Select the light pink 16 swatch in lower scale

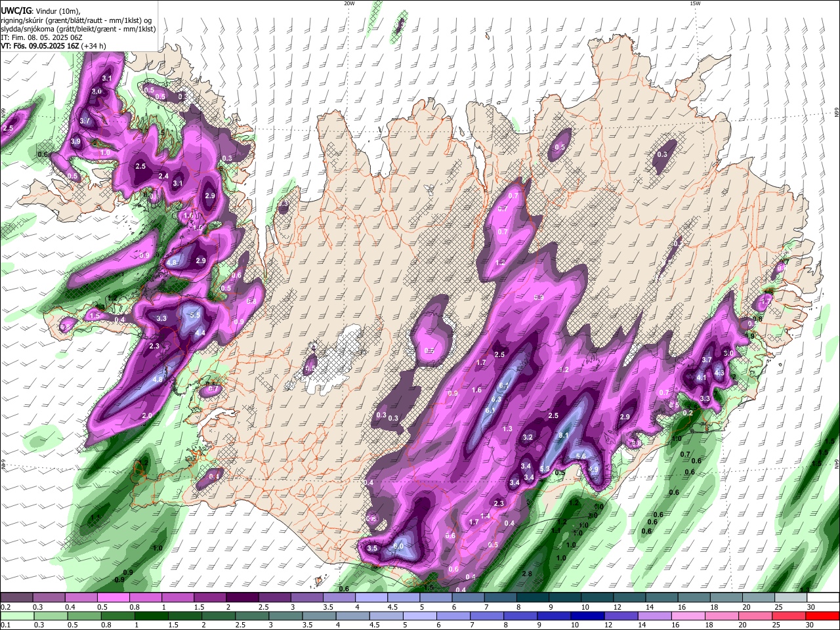click(689, 616)
